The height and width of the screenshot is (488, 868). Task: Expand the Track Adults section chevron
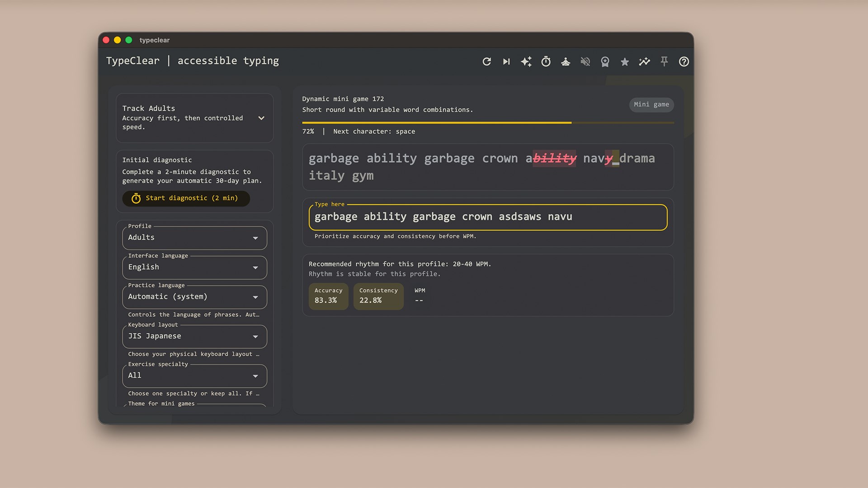pos(261,118)
